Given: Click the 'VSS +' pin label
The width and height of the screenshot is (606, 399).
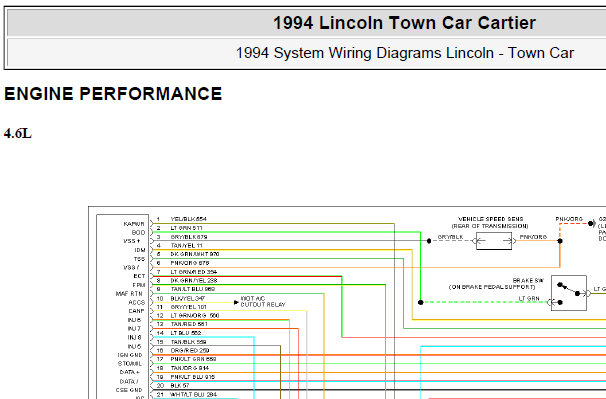Looking at the screenshot, I should tap(132, 241).
